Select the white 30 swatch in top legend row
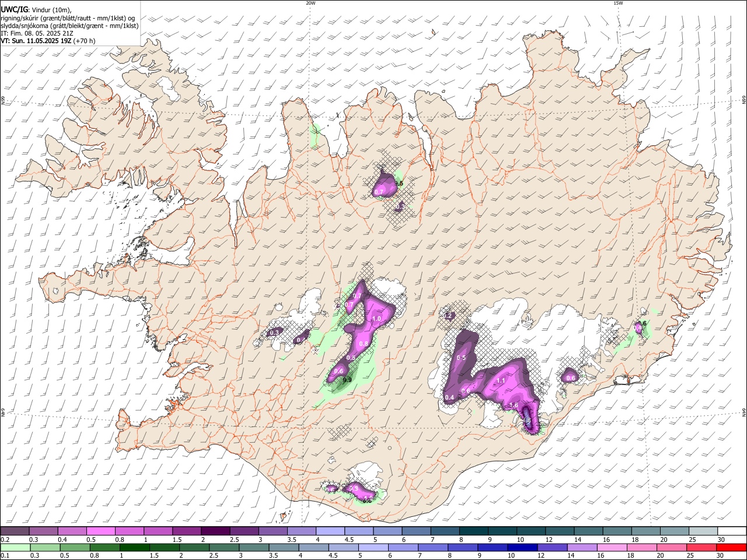This screenshot has width=747, height=560. (731, 531)
